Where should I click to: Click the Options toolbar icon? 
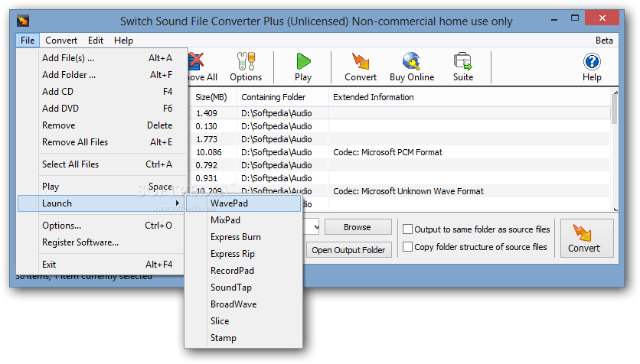click(246, 61)
